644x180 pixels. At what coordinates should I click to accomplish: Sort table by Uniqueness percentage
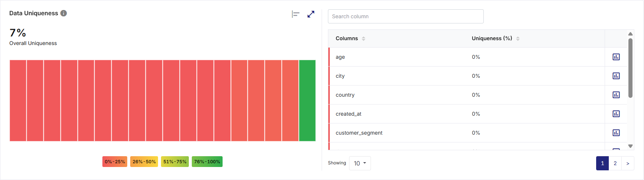coord(518,39)
